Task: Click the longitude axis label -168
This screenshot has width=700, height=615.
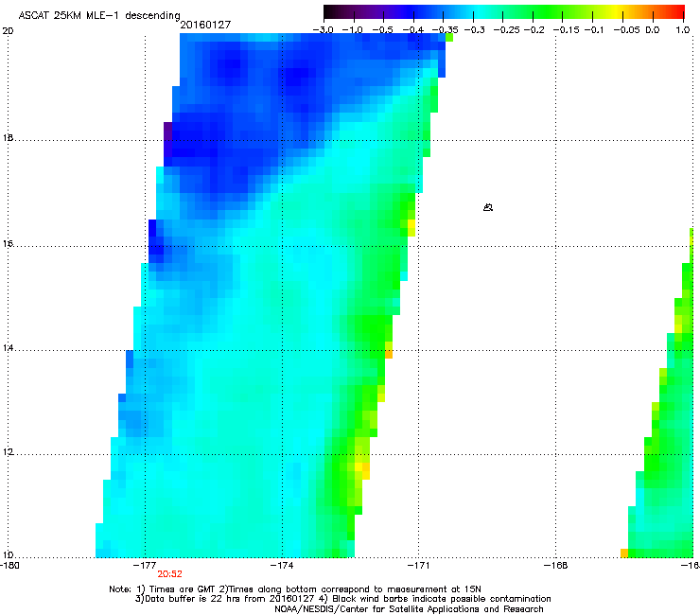Action: click(556, 566)
